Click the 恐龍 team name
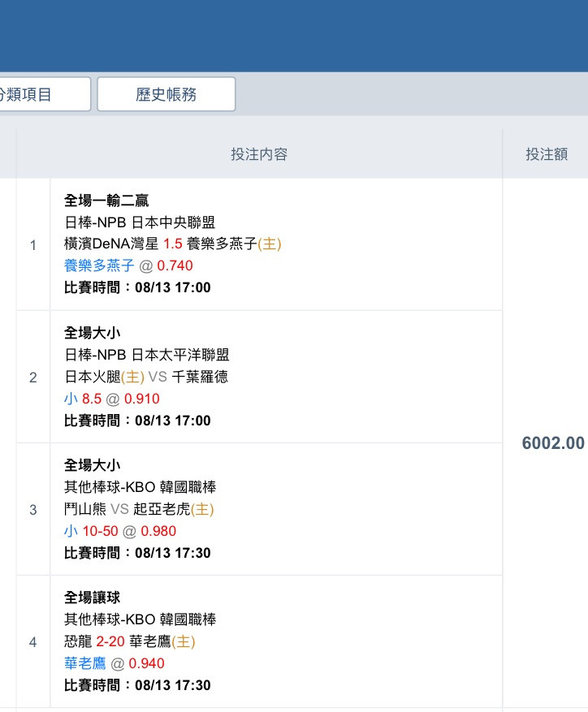The image size is (588, 712). [x=78, y=641]
